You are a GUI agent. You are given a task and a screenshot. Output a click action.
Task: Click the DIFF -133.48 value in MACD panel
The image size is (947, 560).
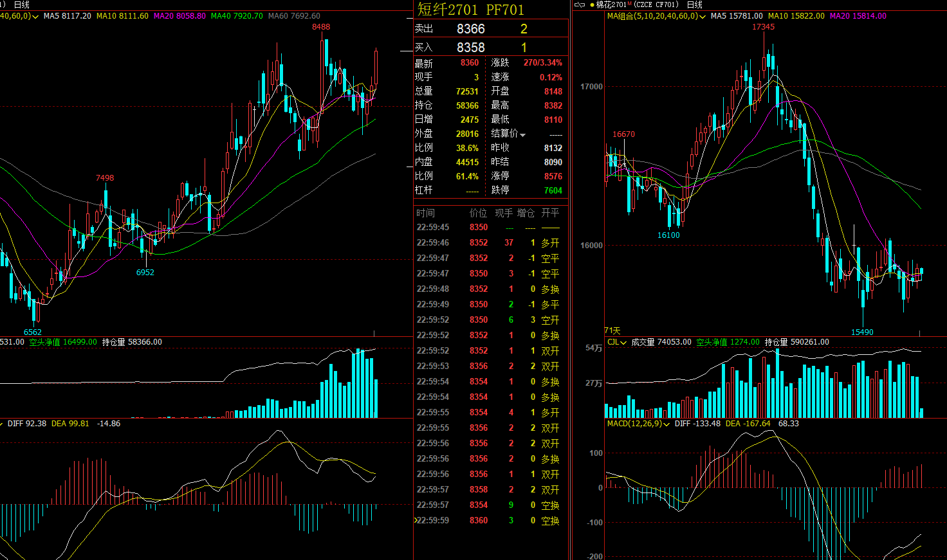click(697, 424)
